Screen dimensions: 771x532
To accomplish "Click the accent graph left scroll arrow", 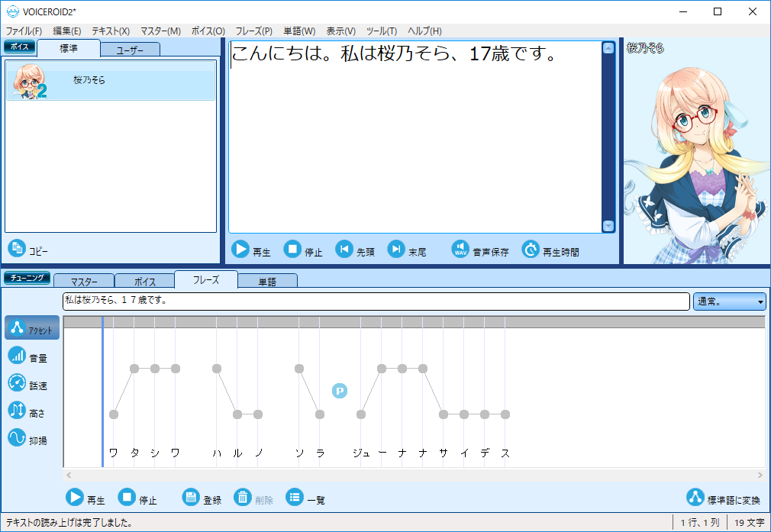I will pyautogui.click(x=69, y=475).
